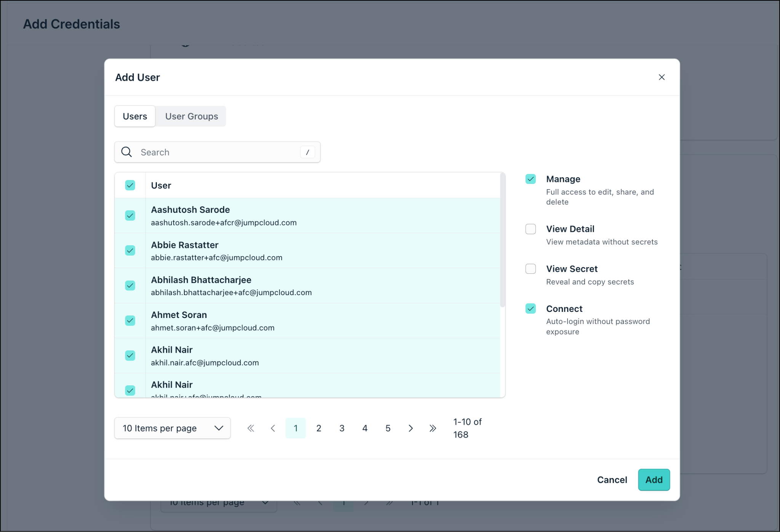Toggle the select-all User header checkbox
The height and width of the screenshot is (532, 780).
click(x=130, y=185)
